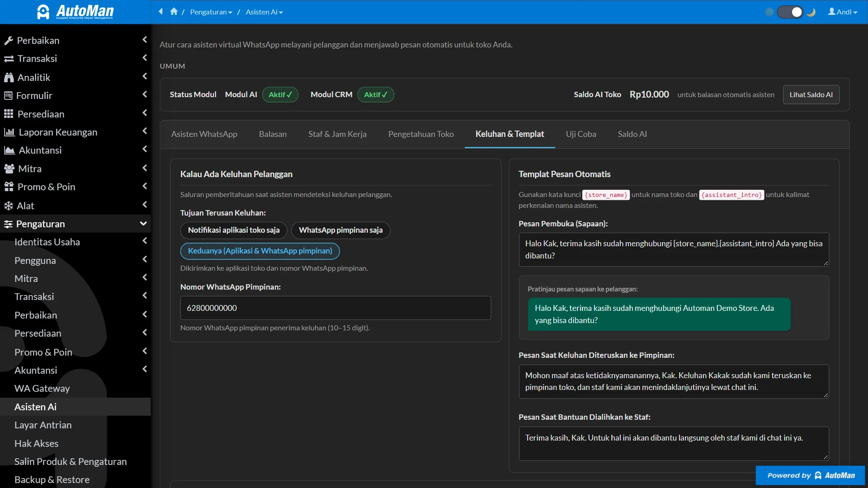Select 'Notifikasi aplikasi toko saja' option
The height and width of the screenshot is (488, 868).
coord(234,230)
